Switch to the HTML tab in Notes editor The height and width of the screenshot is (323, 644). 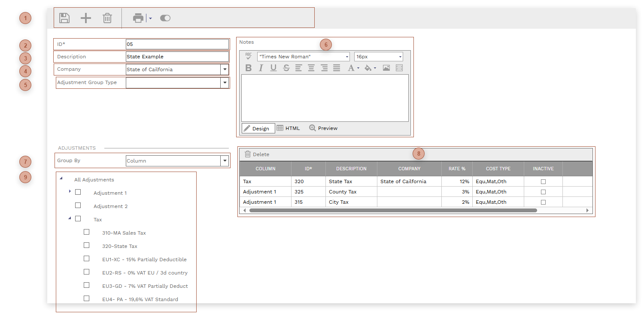289,128
